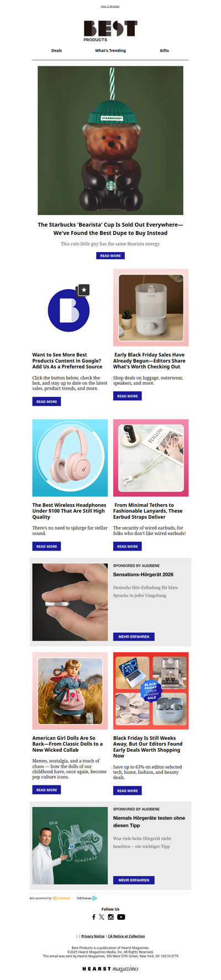Image resolution: width=221 pixels, height=980 pixels.
Task: Open the Privacy Notice link
Action: click(x=93, y=936)
